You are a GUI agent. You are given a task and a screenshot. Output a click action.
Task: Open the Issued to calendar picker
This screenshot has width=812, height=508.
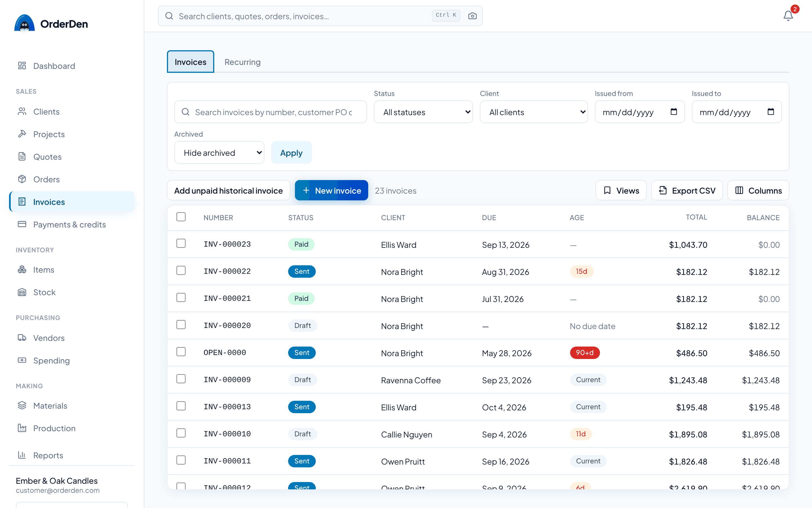coord(771,111)
